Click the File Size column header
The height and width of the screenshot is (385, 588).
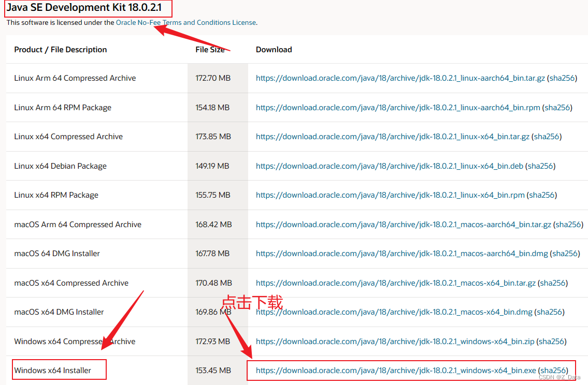210,50
